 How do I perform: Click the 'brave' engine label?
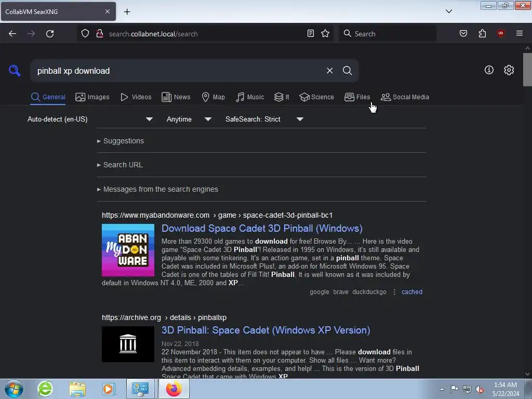pos(341,292)
